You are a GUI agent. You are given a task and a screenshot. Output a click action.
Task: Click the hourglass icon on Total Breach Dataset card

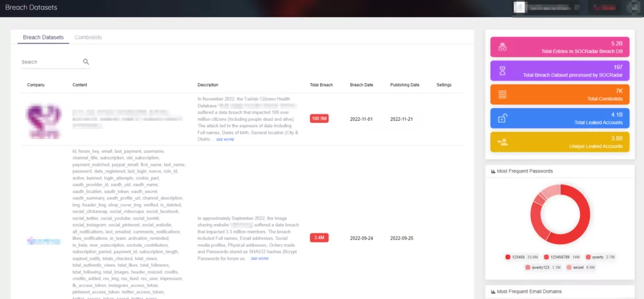[x=502, y=71]
